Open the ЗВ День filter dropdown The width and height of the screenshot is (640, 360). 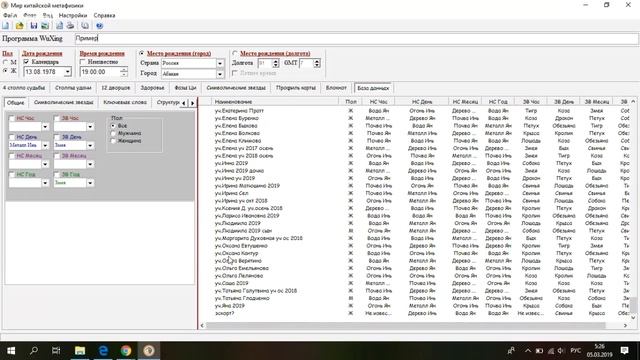click(90, 145)
